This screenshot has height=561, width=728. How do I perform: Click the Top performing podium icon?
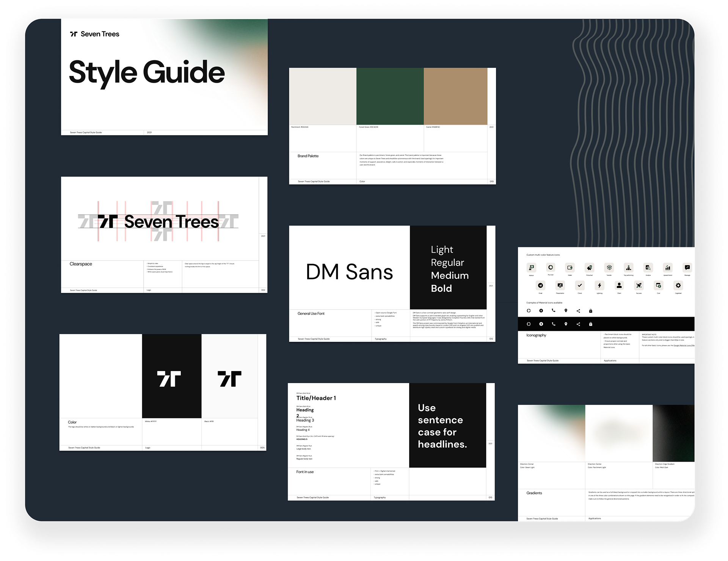tap(628, 268)
